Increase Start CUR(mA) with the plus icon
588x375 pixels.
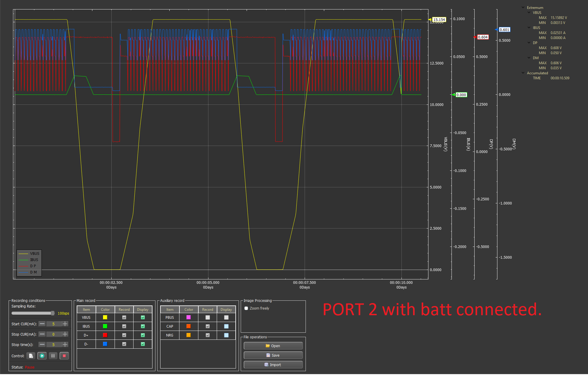tap(65, 324)
